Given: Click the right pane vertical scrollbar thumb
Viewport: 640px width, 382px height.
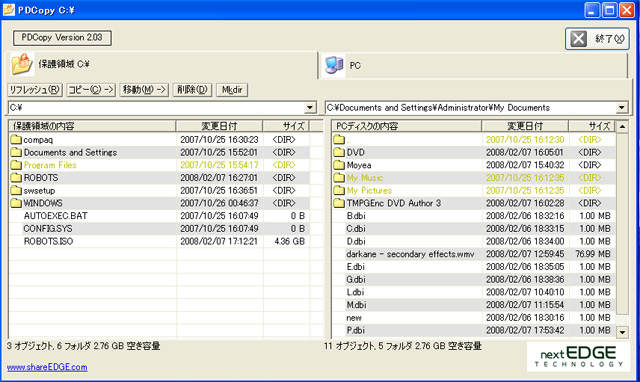Looking at the screenshot, I should pyautogui.click(x=622, y=224).
